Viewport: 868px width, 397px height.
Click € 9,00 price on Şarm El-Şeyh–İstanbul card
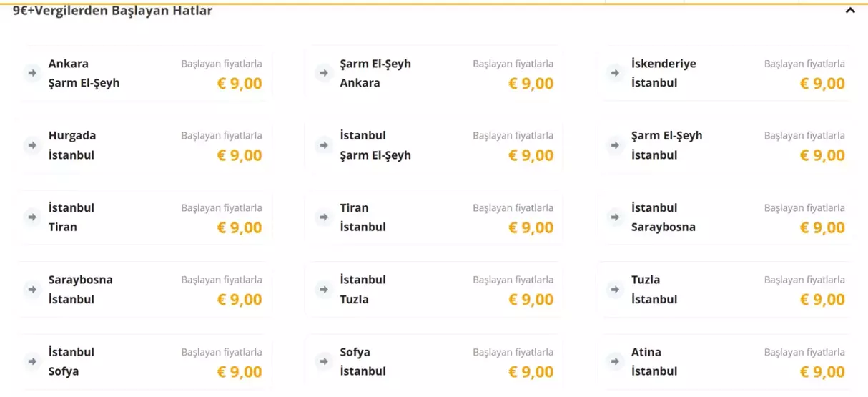822,155
